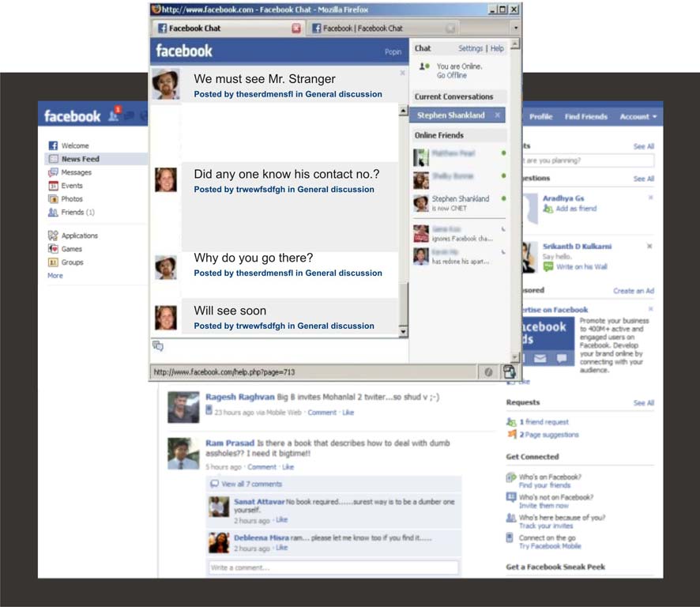Viewport: 700px width, 607px height.
Task: Open Find Friends in the header
Action: pyautogui.click(x=585, y=116)
